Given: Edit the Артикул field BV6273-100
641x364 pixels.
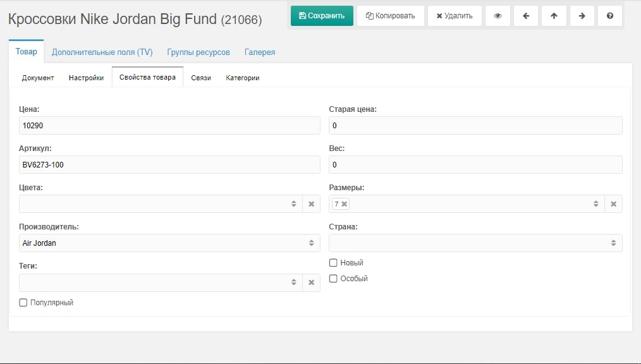Looking at the screenshot, I should pos(169,165).
